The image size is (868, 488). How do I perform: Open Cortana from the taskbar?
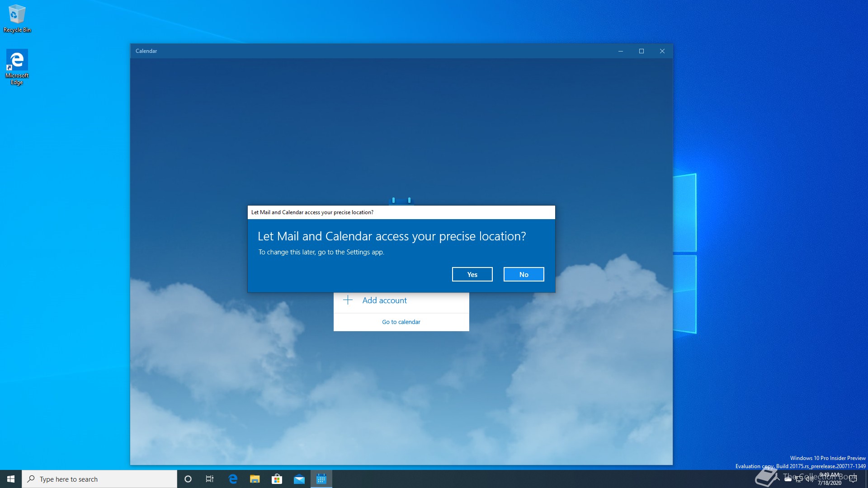point(188,479)
